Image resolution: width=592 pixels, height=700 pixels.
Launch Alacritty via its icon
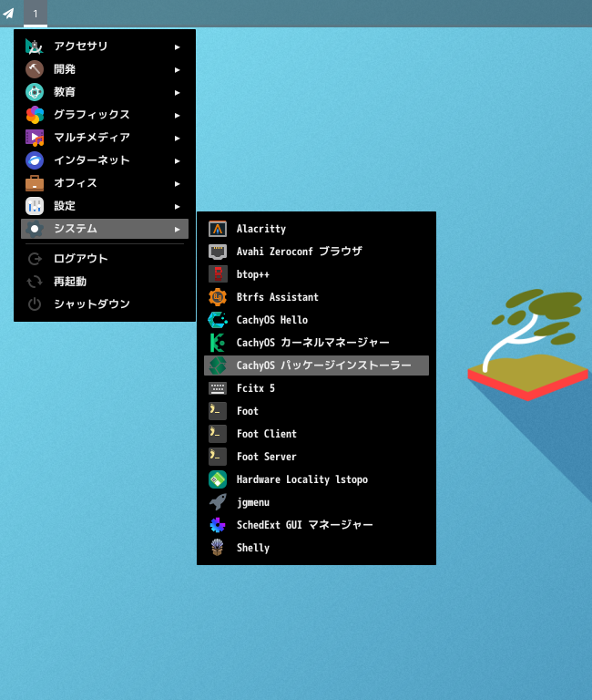tap(218, 229)
